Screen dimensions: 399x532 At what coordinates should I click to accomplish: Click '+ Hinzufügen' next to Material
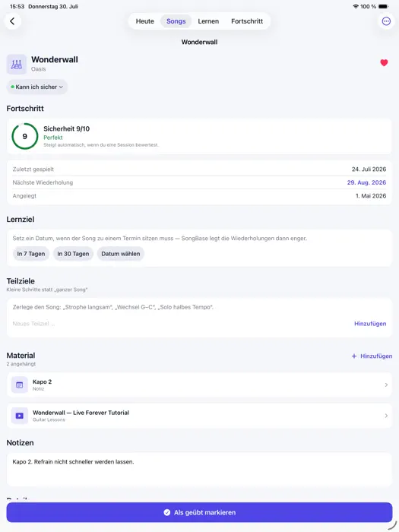tap(372, 356)
